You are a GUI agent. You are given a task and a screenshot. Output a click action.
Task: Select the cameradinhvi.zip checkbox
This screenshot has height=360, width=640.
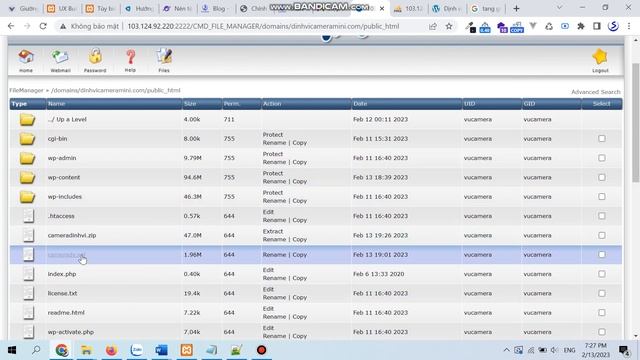tap(602, 236)
